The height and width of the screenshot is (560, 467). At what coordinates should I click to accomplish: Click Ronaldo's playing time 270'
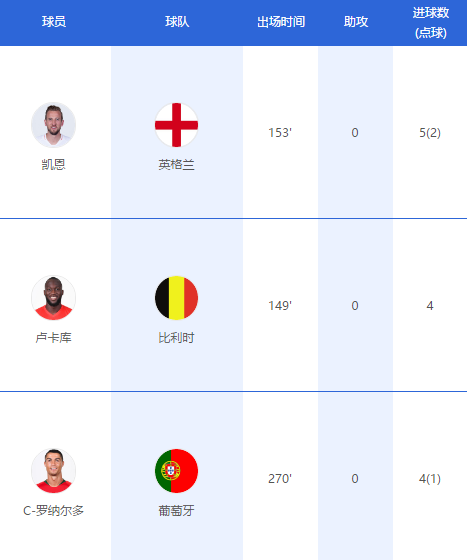280,479
